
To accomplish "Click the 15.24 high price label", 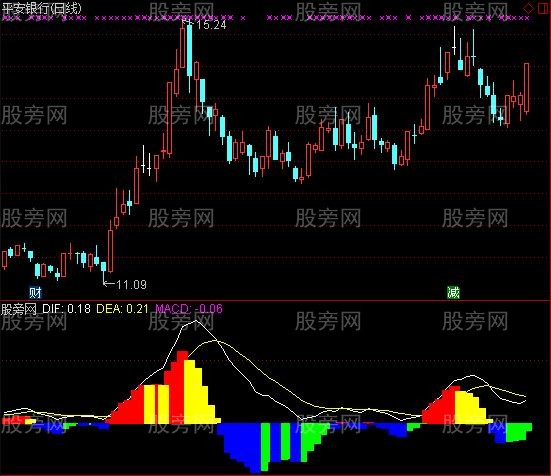I will (x=211, y=25).
